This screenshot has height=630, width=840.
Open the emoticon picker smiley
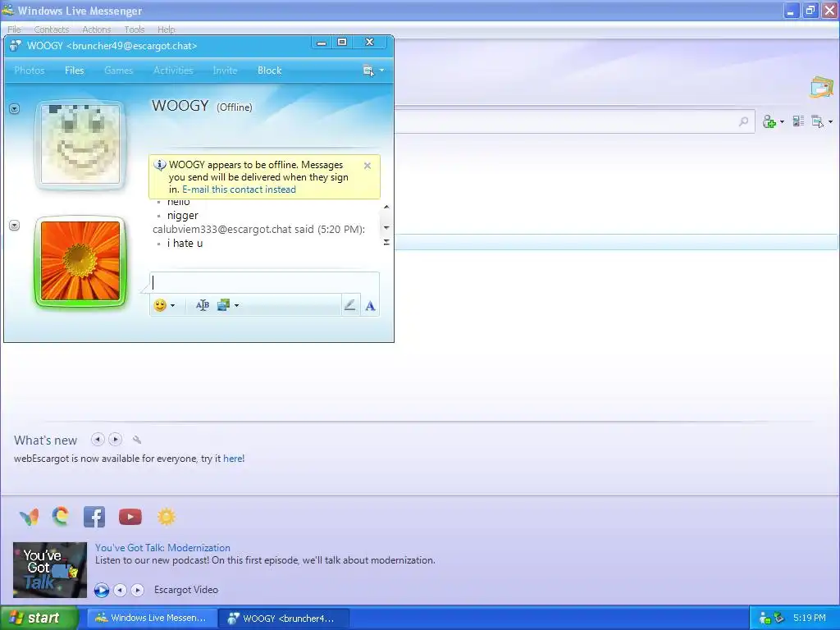click(x=160, y=305)
